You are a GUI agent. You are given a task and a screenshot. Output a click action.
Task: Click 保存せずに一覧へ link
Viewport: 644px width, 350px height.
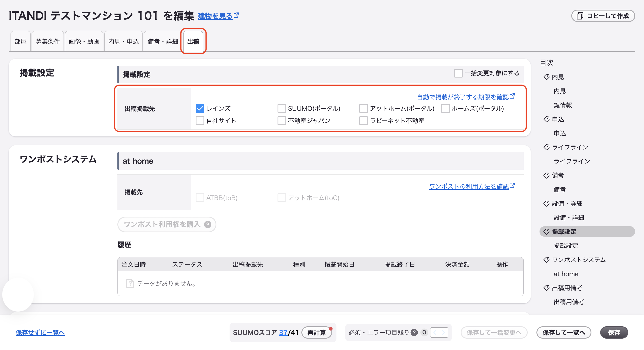40,332
